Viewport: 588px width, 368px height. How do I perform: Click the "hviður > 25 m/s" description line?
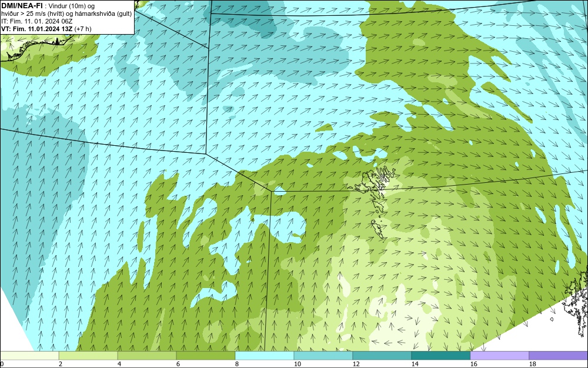[66, 14]
